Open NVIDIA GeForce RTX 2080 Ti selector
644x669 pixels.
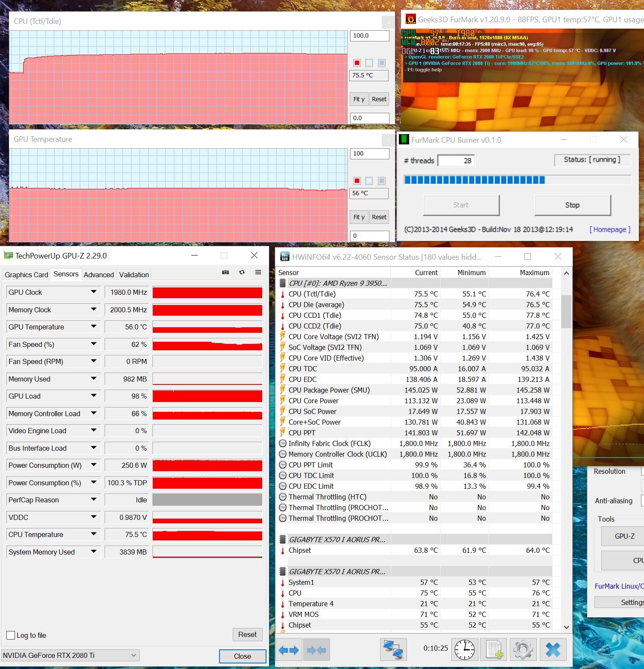click(70, 655)
